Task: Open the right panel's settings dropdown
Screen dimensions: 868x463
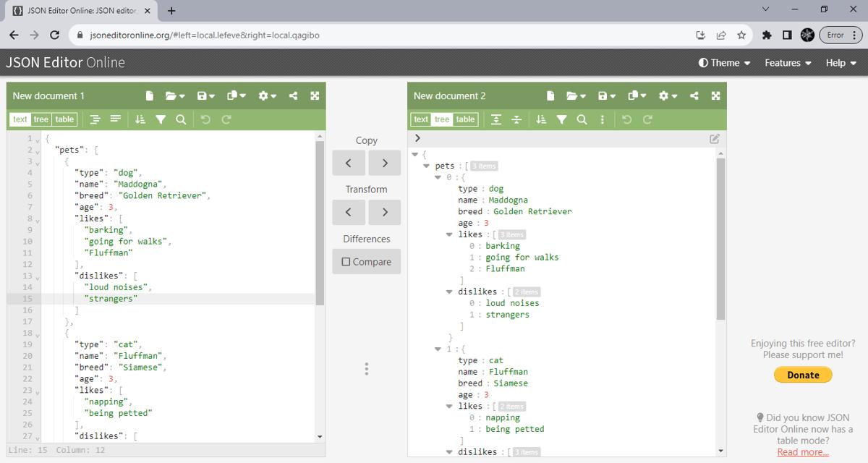Action: point(666,95)
